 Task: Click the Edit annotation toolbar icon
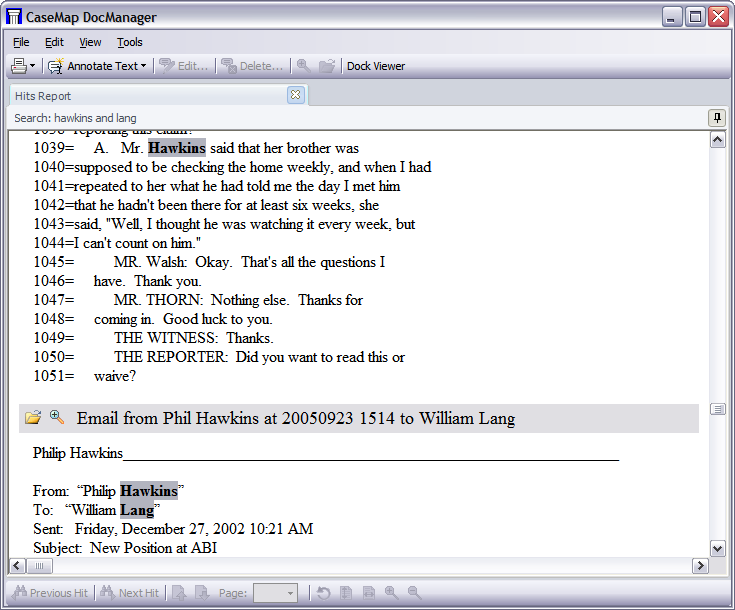184,66
